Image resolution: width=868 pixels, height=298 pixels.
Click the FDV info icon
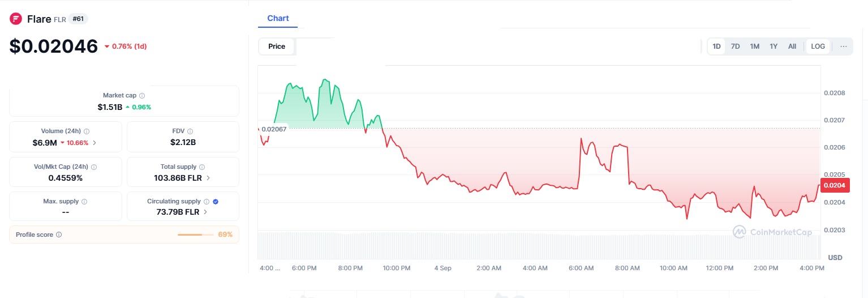pyautogui.click(x=190, y=131)
